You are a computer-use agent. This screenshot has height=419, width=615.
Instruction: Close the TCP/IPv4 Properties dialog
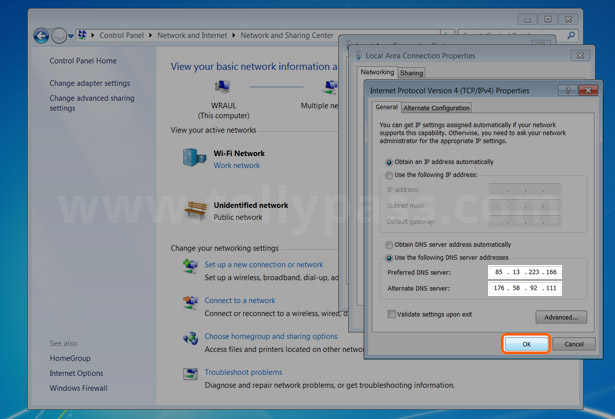point(588,90)
